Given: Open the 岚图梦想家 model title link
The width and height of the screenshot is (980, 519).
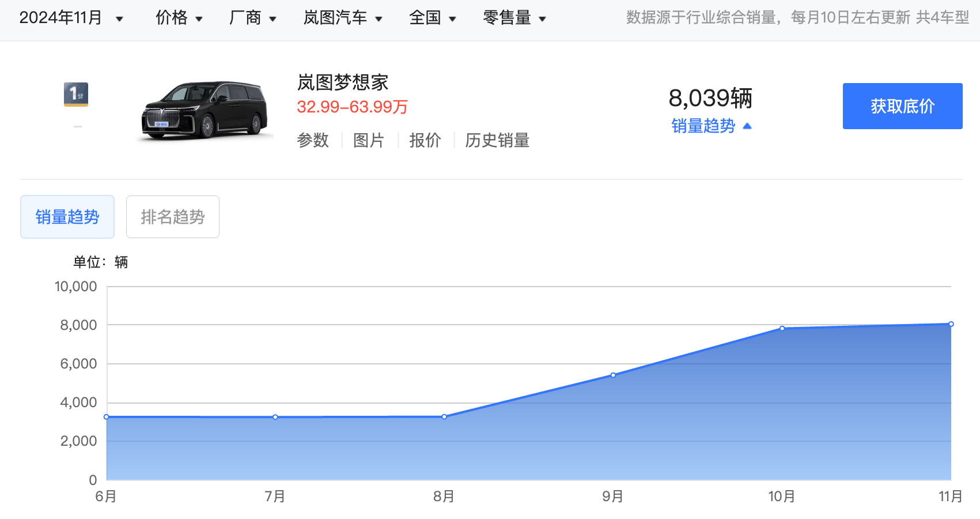Looking at the screenshot, I should coord(343,82).
